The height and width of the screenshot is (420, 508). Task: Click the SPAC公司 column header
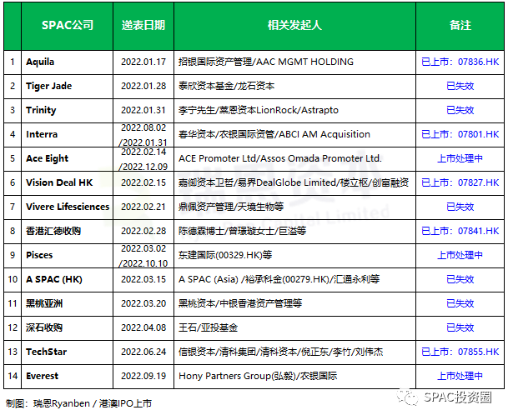pos(67,26)
